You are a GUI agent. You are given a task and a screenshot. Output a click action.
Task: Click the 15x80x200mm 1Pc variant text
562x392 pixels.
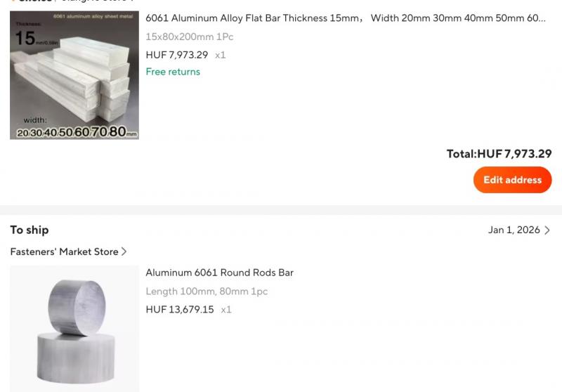tap(189, 37)
